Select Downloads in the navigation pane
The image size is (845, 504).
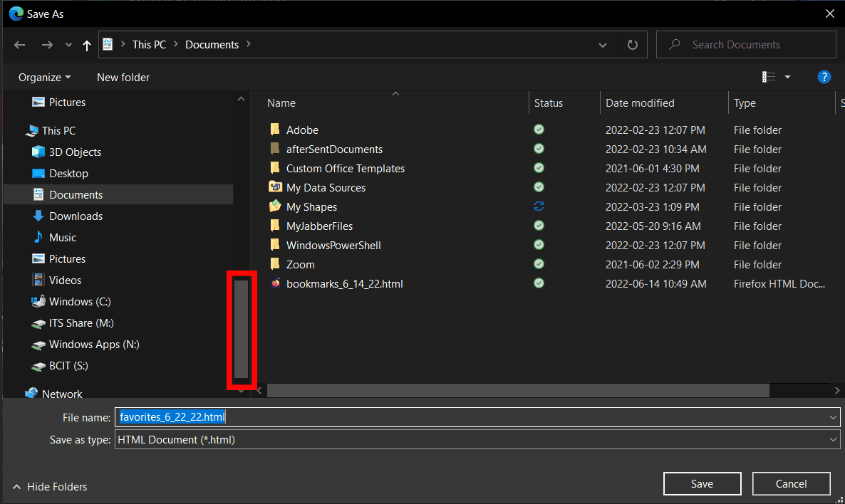76,216
